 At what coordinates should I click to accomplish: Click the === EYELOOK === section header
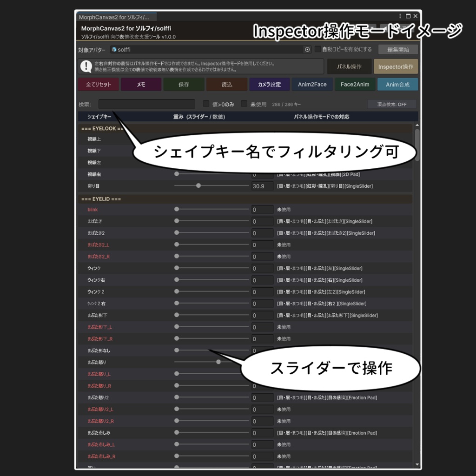[245, 128]
